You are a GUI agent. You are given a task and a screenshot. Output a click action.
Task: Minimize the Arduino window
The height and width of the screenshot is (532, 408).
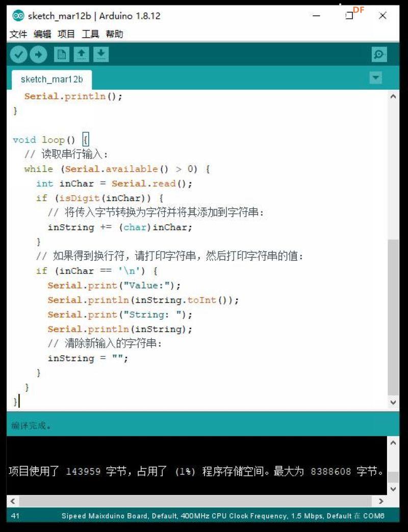pyautogui.click(x=316, y=16)
